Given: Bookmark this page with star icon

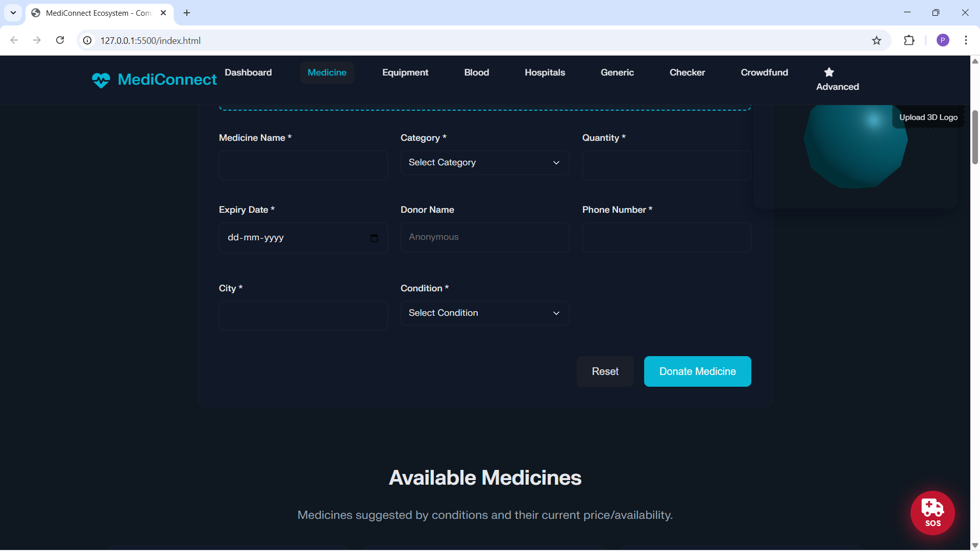Looking at the screenshot, I should (x=876, y=40).
